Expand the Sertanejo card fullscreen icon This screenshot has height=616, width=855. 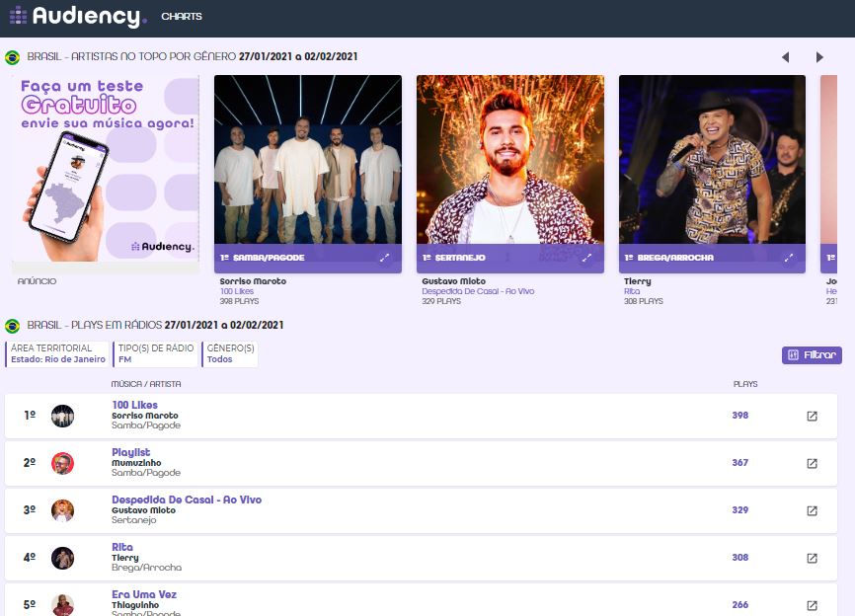(586, 258)
